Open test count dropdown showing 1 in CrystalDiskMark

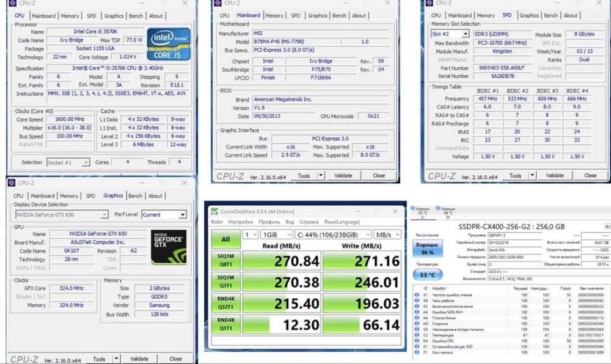pos(251,235)
